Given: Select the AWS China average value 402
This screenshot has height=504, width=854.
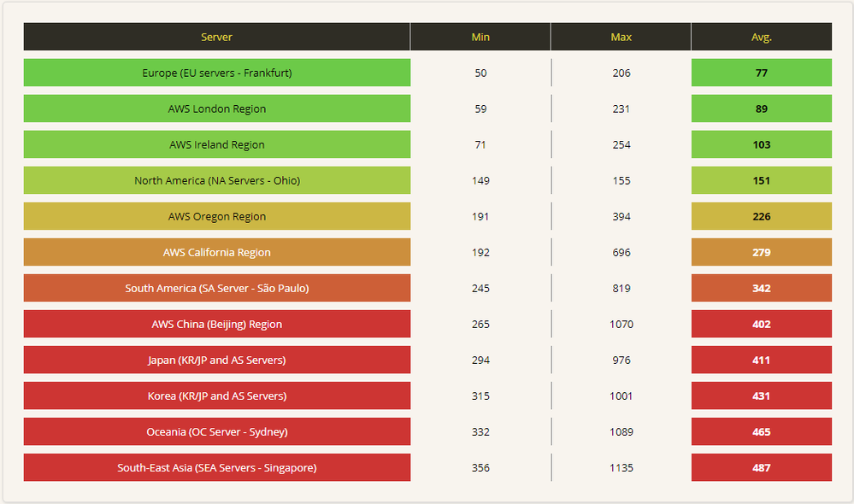Looking at the screenshot, I should pyautogui.click(x=762, y=324).
